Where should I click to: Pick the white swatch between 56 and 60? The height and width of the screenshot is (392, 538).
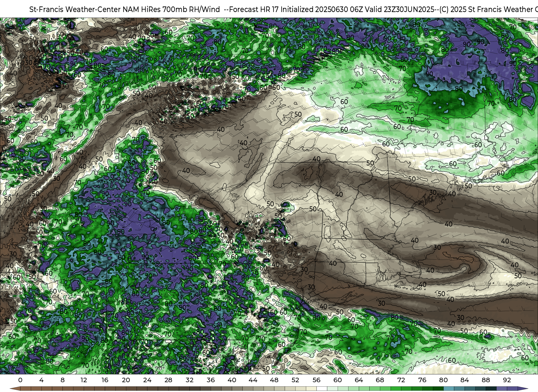click(322, 389)
